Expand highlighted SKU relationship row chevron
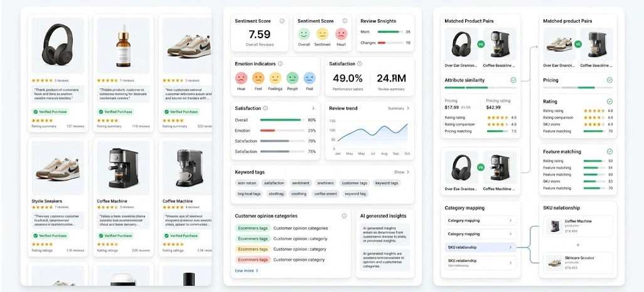The height and width of the screenshot is (292, 644). pyautogui.click(x=510, y=248)
